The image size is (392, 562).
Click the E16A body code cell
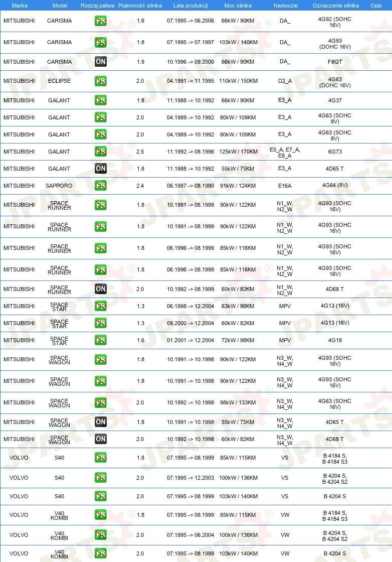[x=285, y=186]
